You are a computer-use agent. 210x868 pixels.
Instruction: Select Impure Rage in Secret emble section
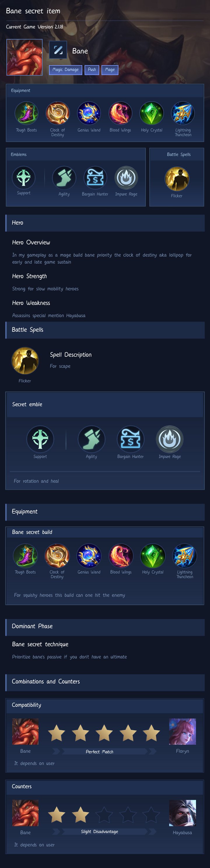pyautogui.click(x=170, y=439)
